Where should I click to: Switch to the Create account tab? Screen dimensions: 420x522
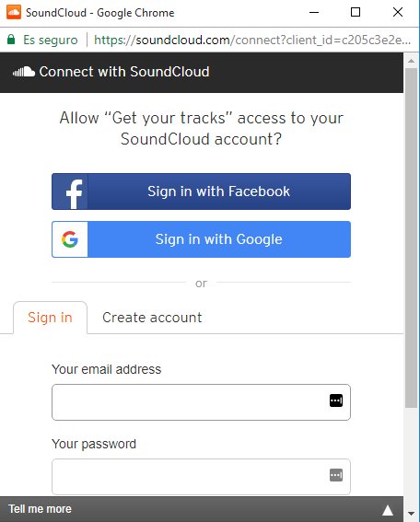(152, 318)
